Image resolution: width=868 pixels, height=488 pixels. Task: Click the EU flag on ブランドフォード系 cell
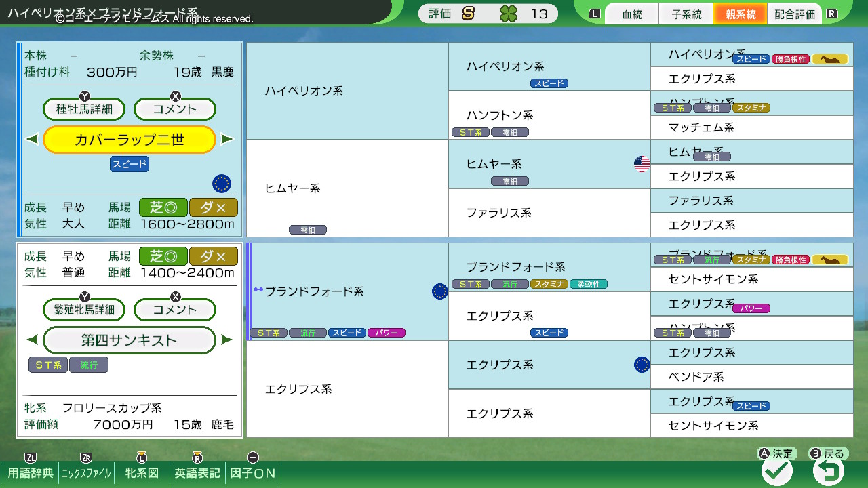pyautogui.click(x=439, y=291)
